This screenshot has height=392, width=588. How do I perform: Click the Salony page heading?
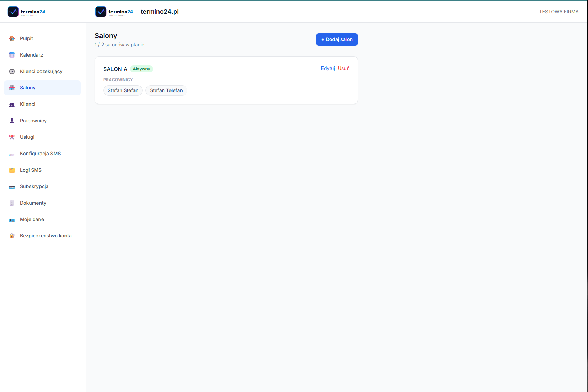[x=106, y=36]
